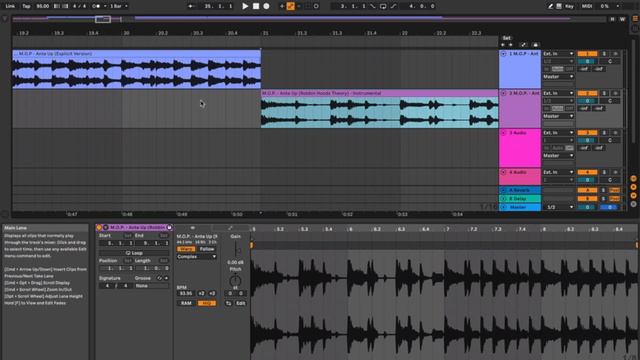Viewport: 640px width, 360px height.
Task: Click the ÷2 BPM halve button
Action: point(201,293)
